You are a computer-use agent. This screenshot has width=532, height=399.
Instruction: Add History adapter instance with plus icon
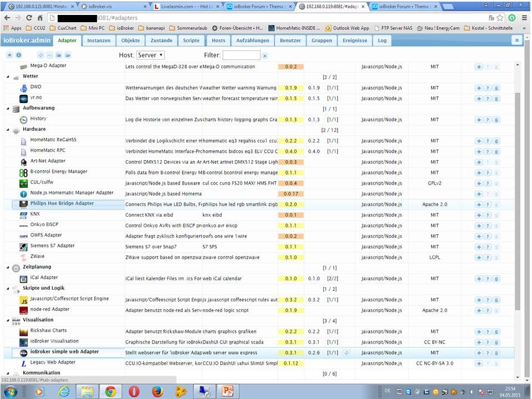click(479, 120)
